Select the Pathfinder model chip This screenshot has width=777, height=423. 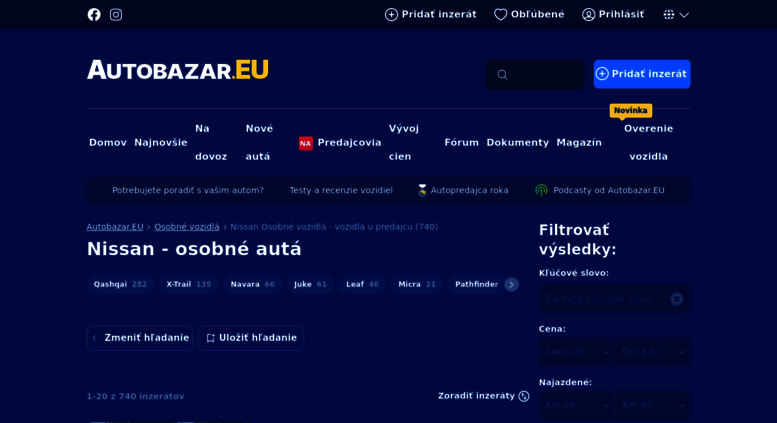tap(476, 284)
